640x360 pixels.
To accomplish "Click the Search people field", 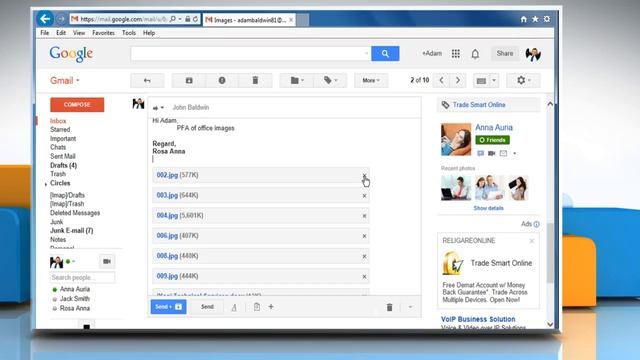I will (82, 278).
